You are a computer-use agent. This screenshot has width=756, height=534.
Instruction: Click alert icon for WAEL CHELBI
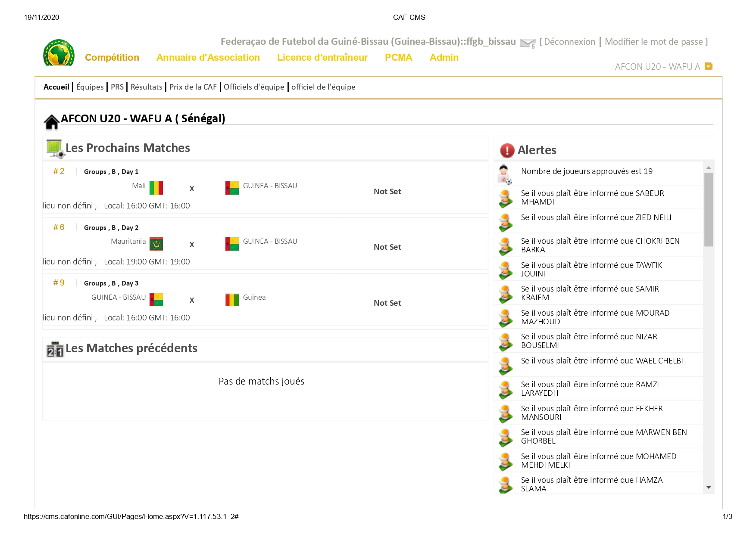505,366
